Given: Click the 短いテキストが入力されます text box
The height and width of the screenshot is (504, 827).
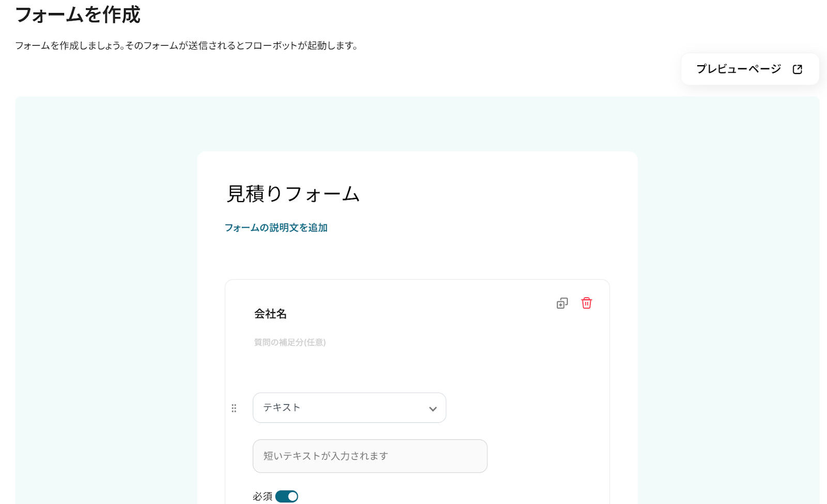Looking at the screenshot, I should (x=370, y=456).
